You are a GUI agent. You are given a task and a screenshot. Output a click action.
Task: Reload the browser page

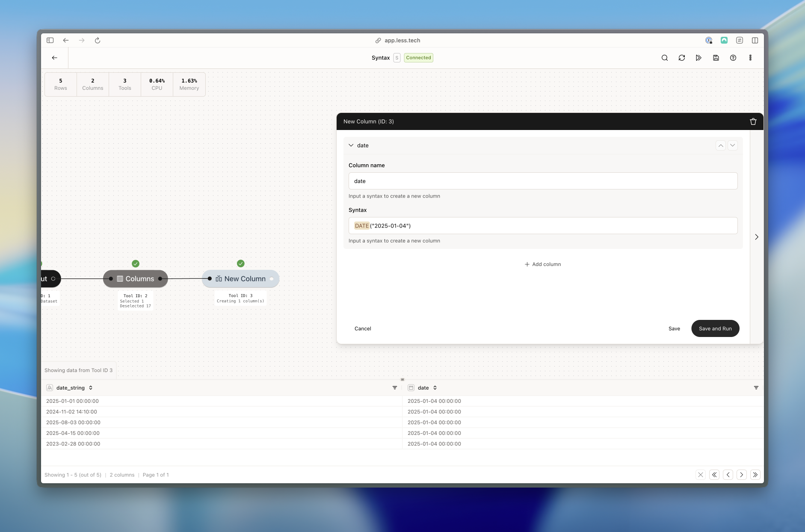(x=98, y=40)
